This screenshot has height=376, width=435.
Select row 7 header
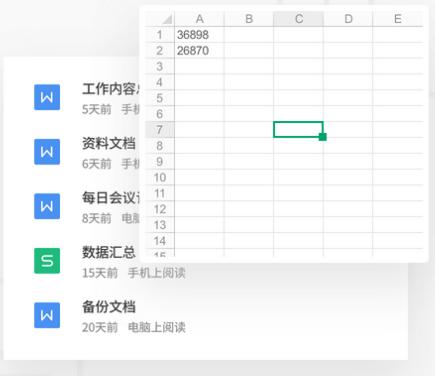click(160, 130)
